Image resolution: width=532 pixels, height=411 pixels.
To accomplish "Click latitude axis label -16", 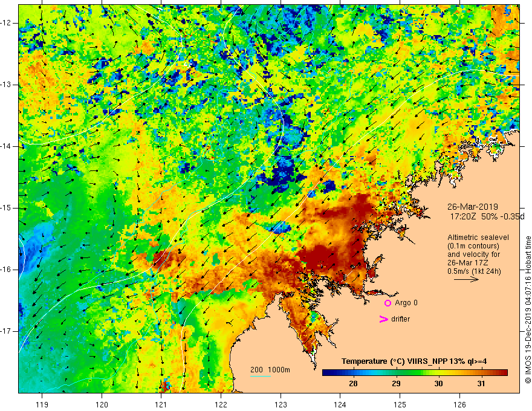I will click(6, 270).
